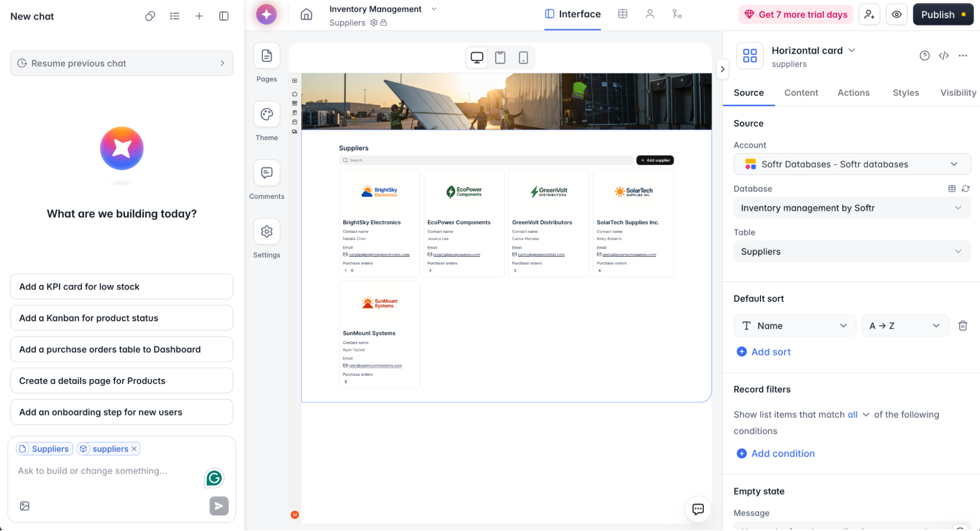Open the block code view icon
This screenshot has width=980, height=531.
tap(944, 56)
